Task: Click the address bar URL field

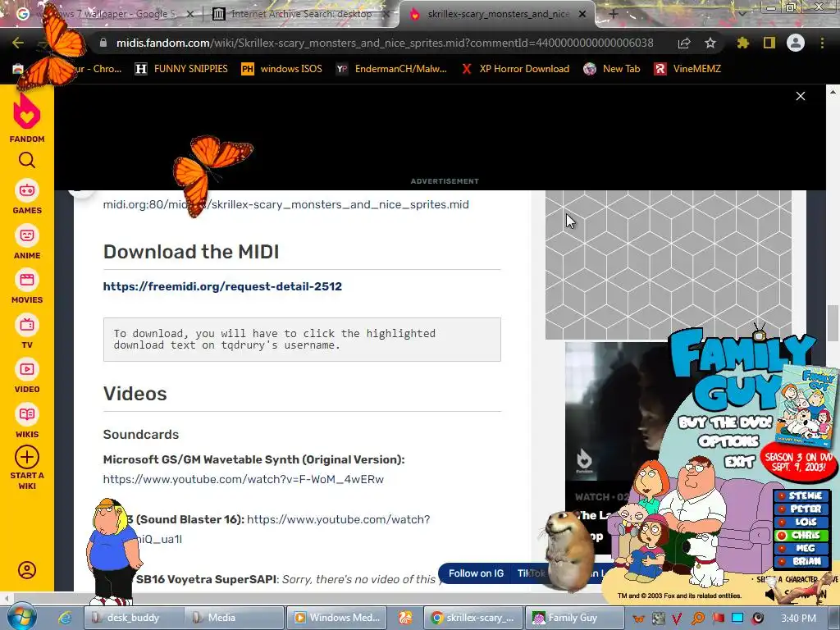Action: point(384,43)
